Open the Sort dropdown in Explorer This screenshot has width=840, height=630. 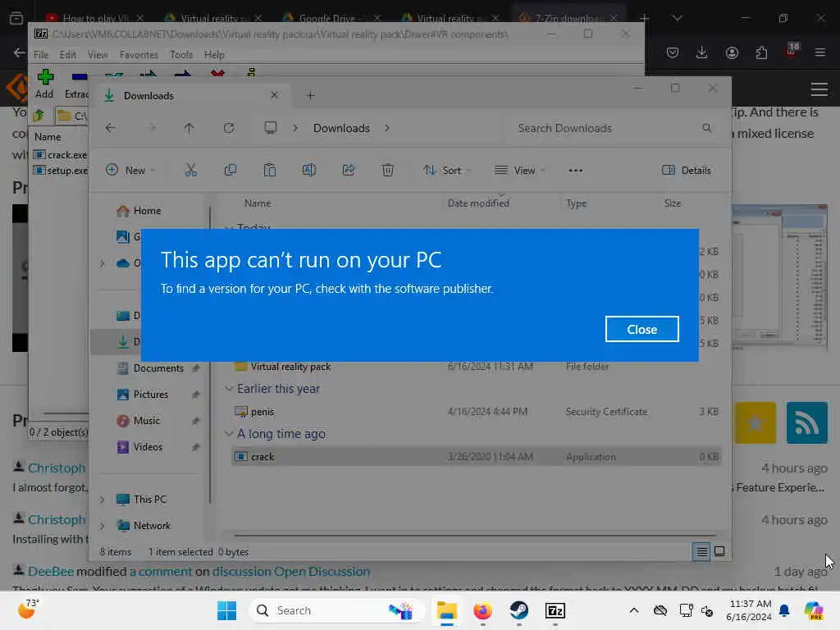click(447, 171)
